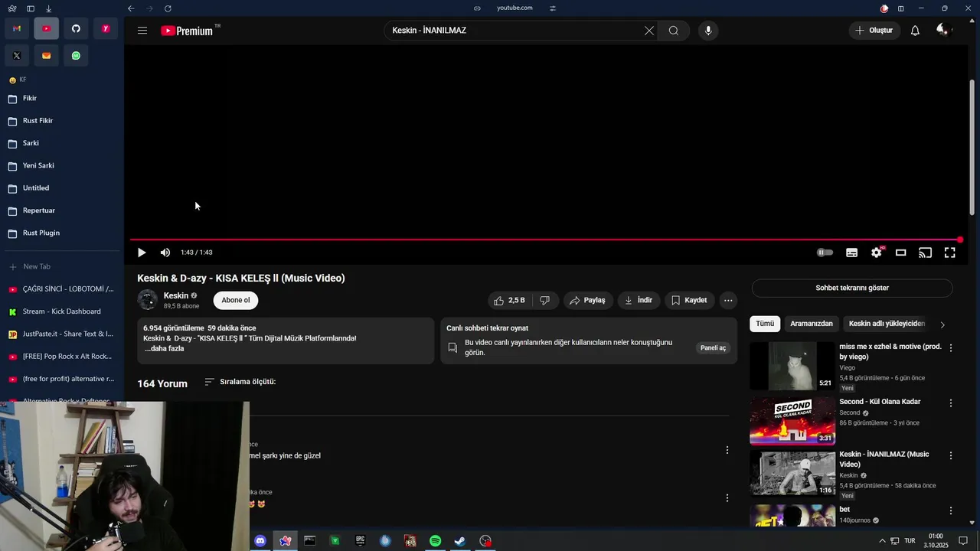Open options menu for Second - Kül Olana Kadar
980x551 pixels.
951,403
